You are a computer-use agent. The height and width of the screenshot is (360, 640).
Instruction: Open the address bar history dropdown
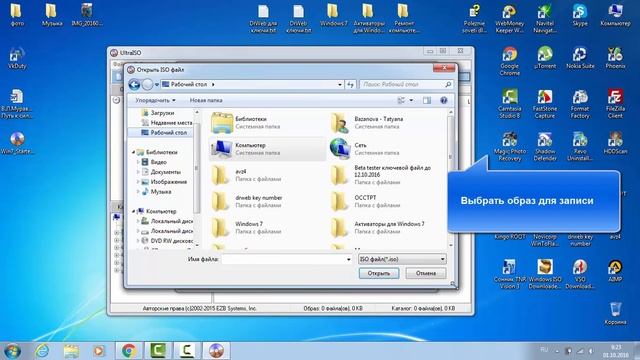click(340, 84)
